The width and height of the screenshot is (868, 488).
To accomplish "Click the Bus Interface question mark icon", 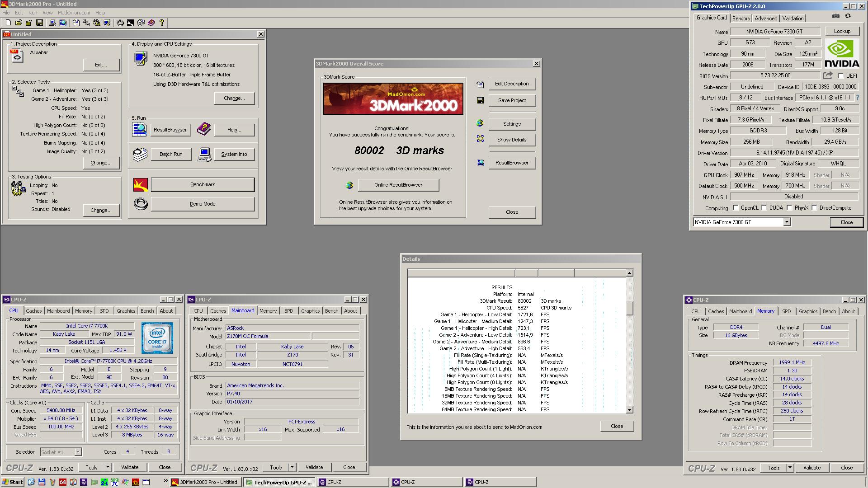I will [858, 98].
